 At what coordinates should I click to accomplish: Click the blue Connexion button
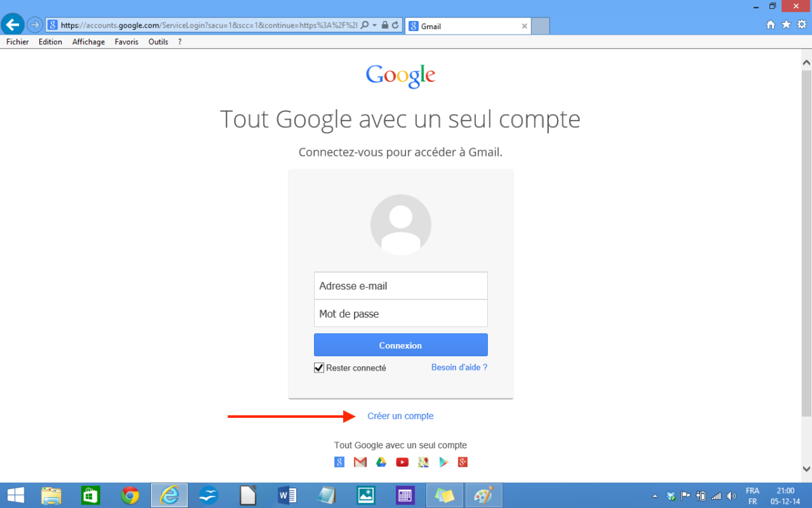click(401, 345)
